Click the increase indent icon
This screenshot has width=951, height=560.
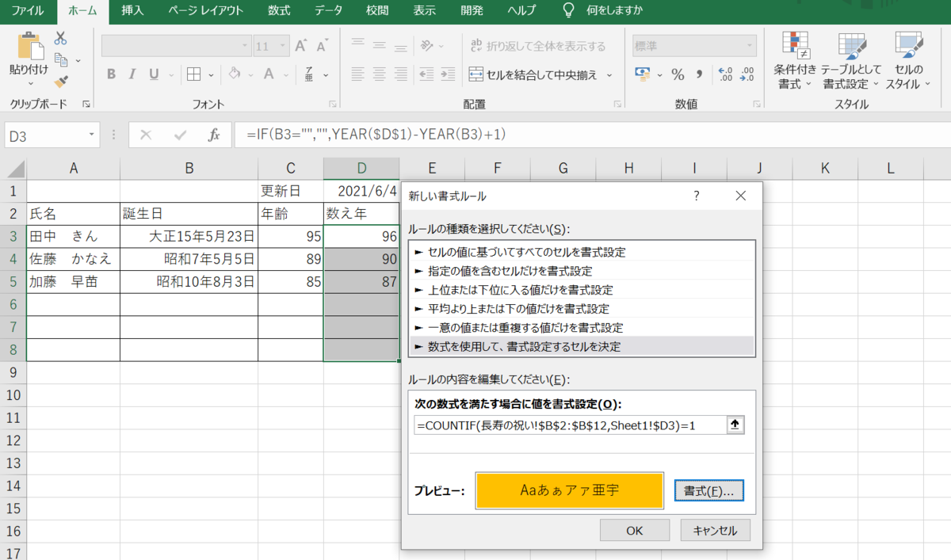pos(449,74)
